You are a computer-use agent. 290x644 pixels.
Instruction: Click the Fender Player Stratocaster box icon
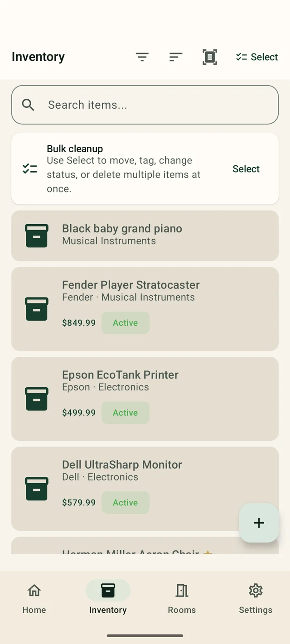tap(37, 309)
